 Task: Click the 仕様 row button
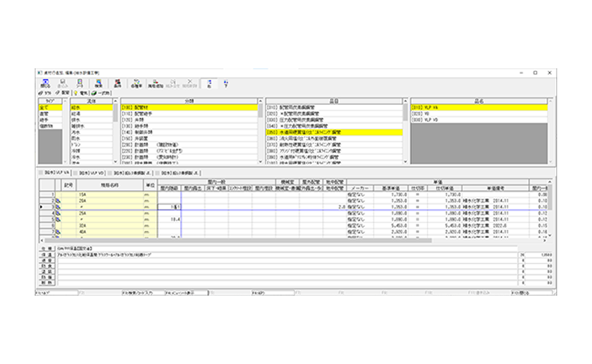point(46,248)
